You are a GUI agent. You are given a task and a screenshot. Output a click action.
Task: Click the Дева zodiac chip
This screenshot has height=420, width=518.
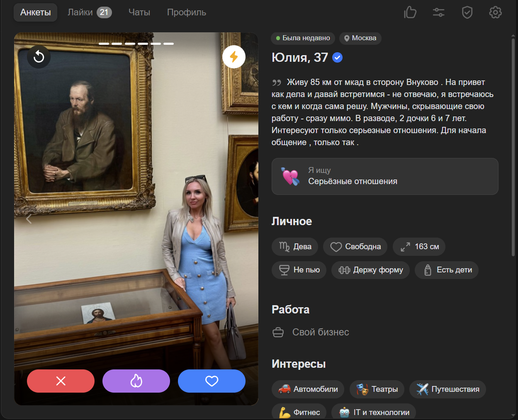[295, 247]
